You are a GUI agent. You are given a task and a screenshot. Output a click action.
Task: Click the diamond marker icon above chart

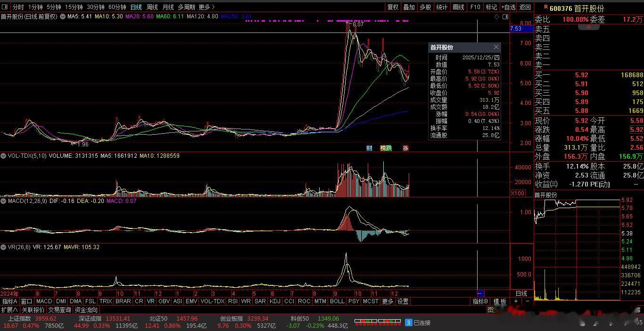(x=497, y=16)
